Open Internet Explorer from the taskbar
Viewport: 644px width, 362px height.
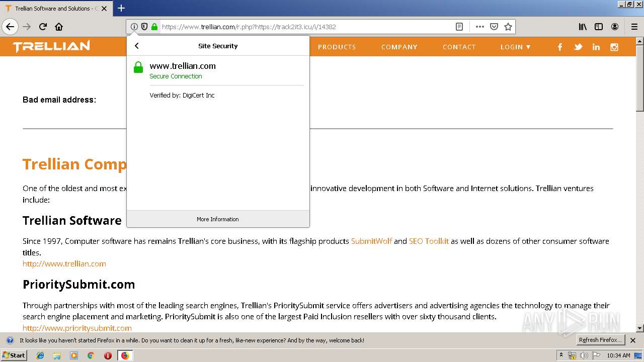pyautogui.click(x=40, y=355)
